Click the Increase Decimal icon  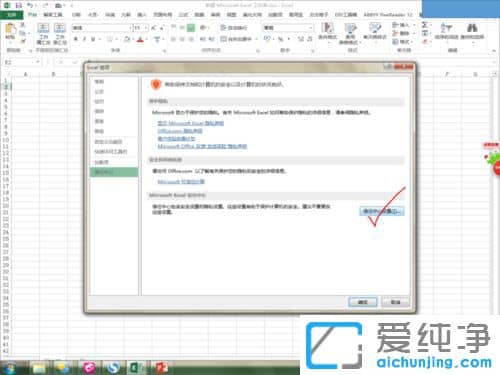coord(301,39)
